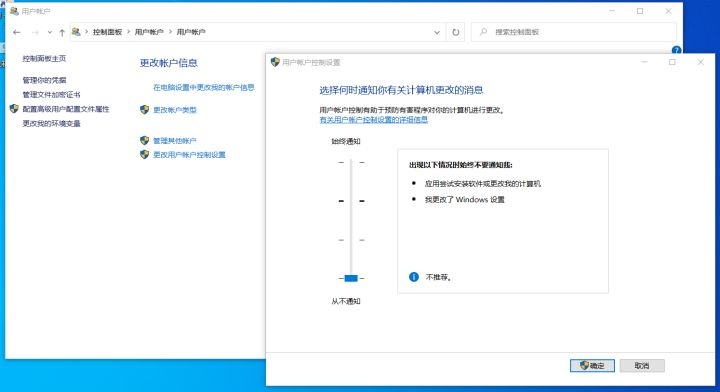Click shield icon beside 管理其他帐户
Viewport: 720px width, 392px height.
pos(145,140)
